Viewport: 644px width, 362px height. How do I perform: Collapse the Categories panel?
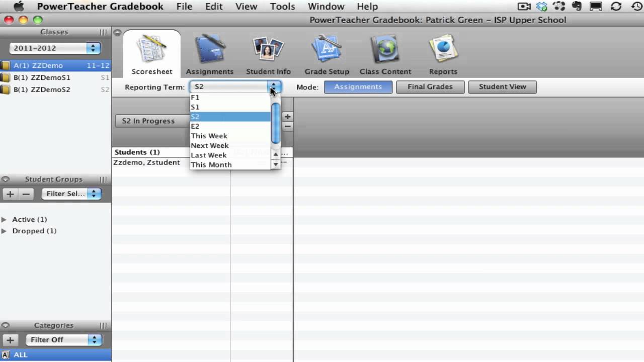pos(6,325)
